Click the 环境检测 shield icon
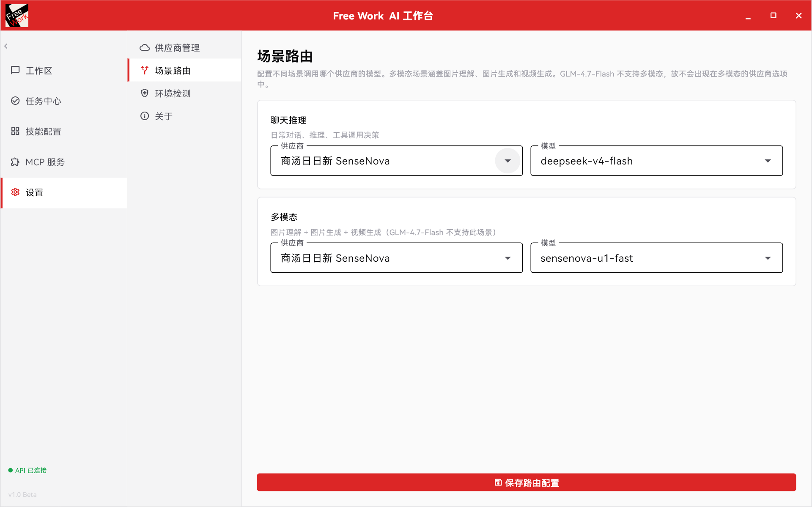Screen dimensions: 812x507 tap(145, 93)
